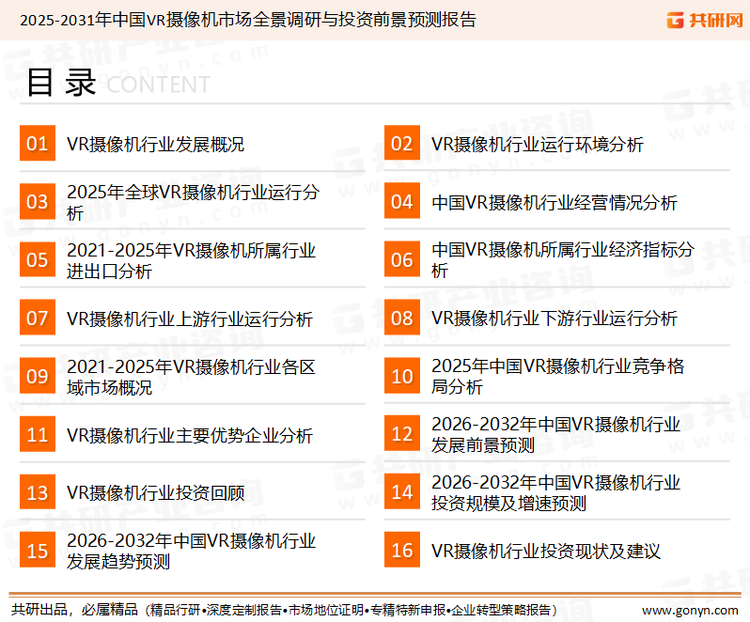Select orange number box 04
Image resolution: width=750 pixels, height=622 pixels.
pyautogui.click(x=402, y=201)
